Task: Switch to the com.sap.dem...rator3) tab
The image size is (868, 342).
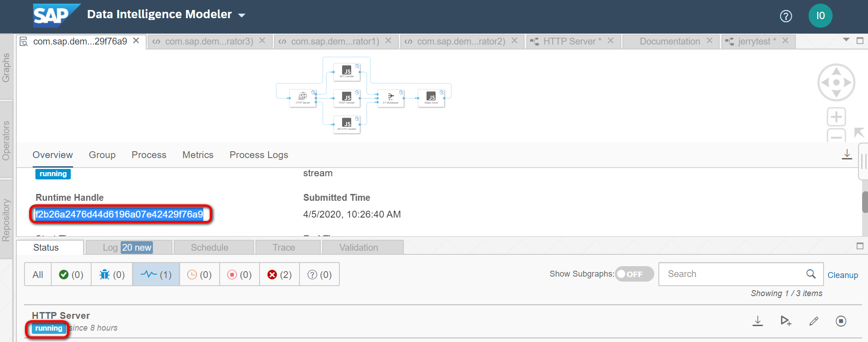Action: 209,41
